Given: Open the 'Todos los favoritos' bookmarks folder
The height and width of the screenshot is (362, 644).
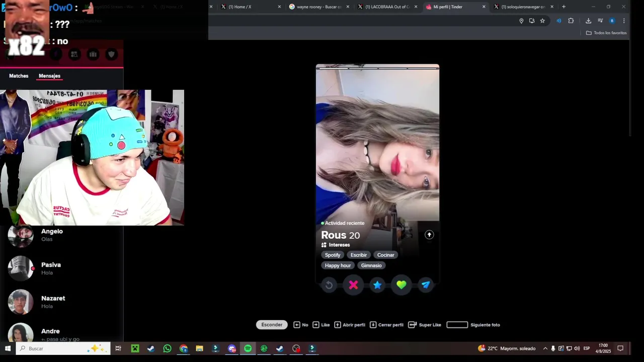Looking at the screenshot, I should pyautogui.click(x=606, y=33).
